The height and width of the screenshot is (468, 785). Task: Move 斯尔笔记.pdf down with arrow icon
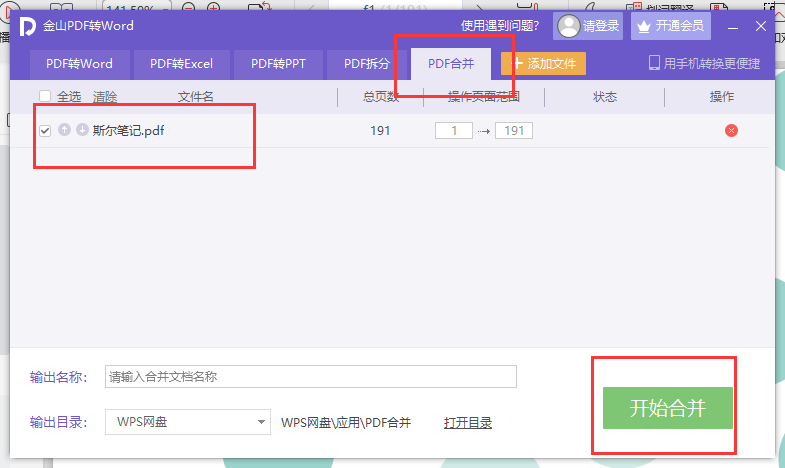82,130
